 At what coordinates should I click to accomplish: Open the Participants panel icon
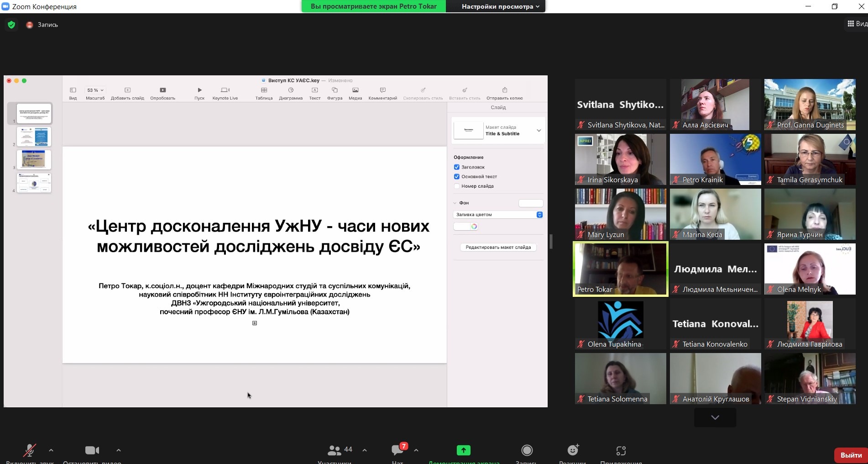(335, 451)
